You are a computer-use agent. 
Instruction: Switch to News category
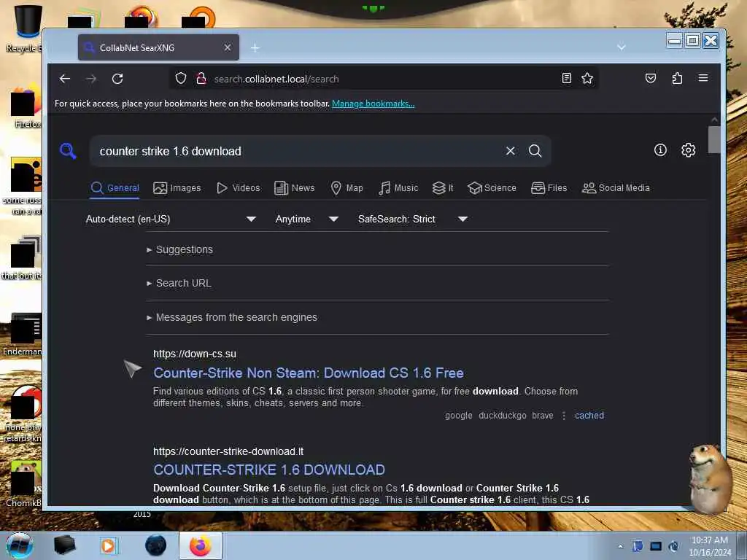[295, 187]
